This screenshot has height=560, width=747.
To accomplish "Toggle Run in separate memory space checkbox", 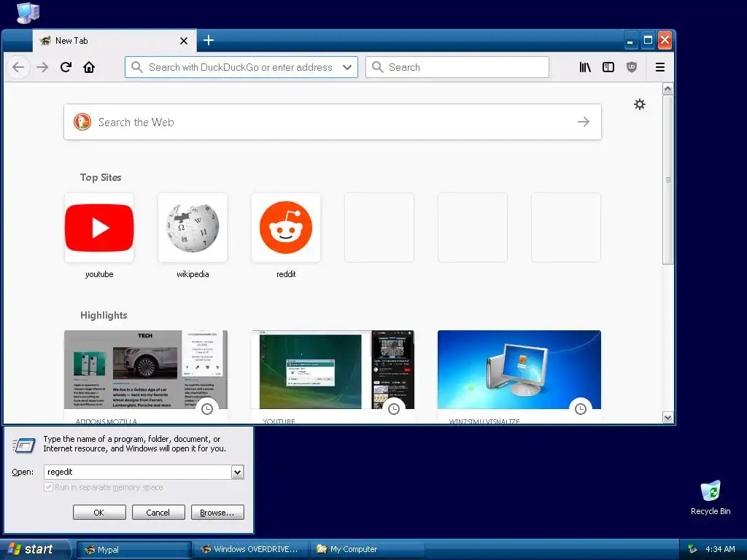I will coord(48,487).
